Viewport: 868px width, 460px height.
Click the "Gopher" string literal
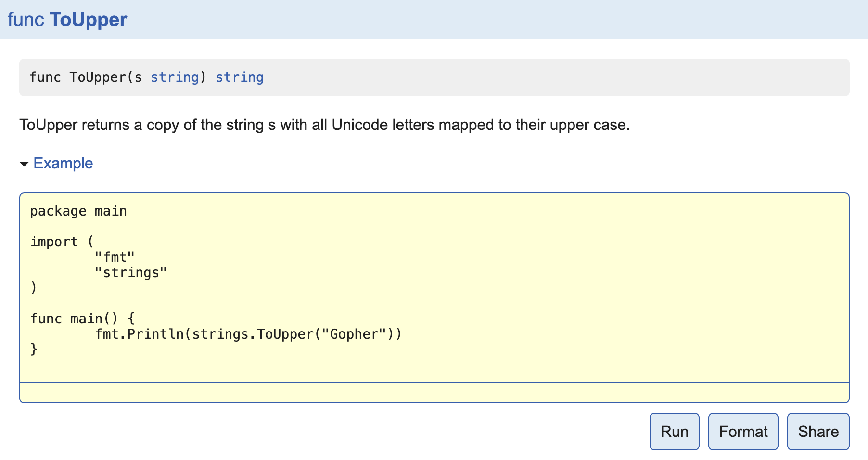(354, 334)
